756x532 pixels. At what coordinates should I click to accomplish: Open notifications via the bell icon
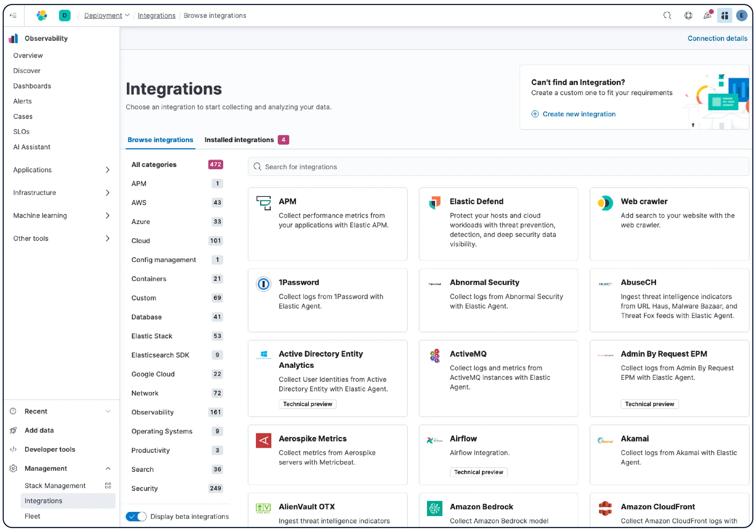(x=707, y=15)
